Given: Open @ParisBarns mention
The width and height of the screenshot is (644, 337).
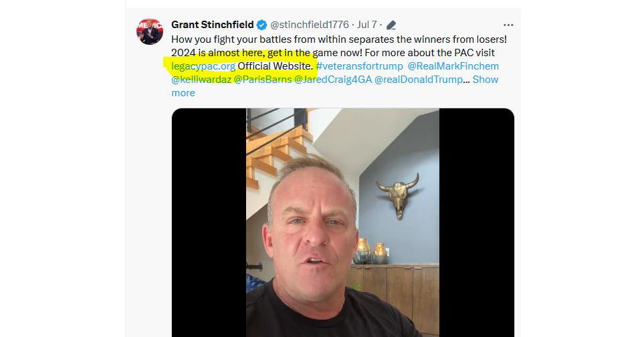Looking at the screenshot, I should point(263,80).
